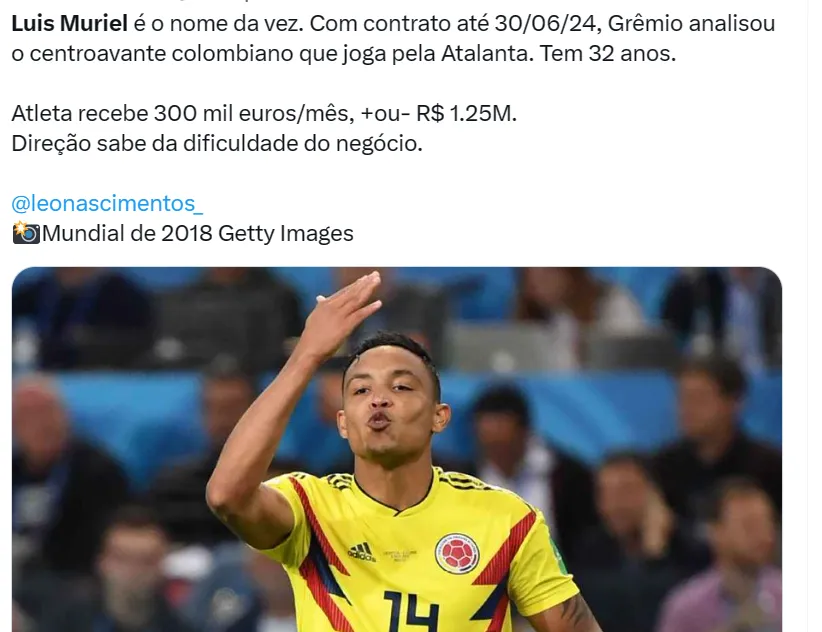Click the tattooed forearm in the photo

click(x=579, y=614)
